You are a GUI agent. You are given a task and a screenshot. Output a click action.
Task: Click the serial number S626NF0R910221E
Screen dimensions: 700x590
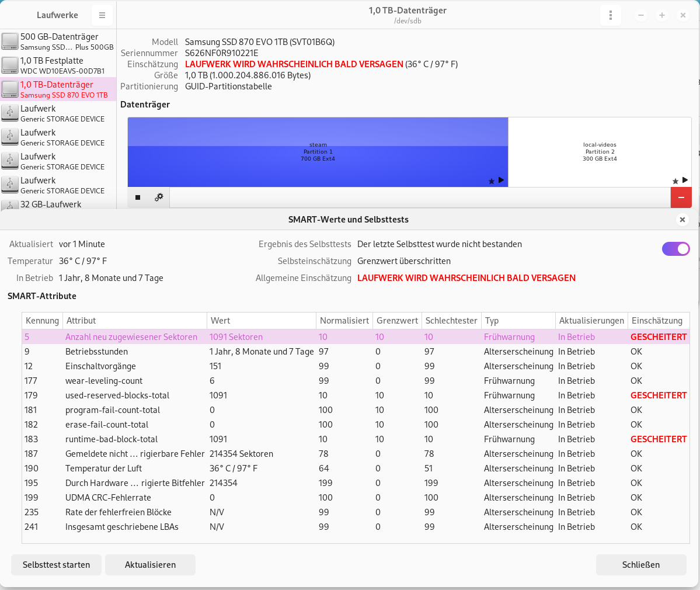222,53
